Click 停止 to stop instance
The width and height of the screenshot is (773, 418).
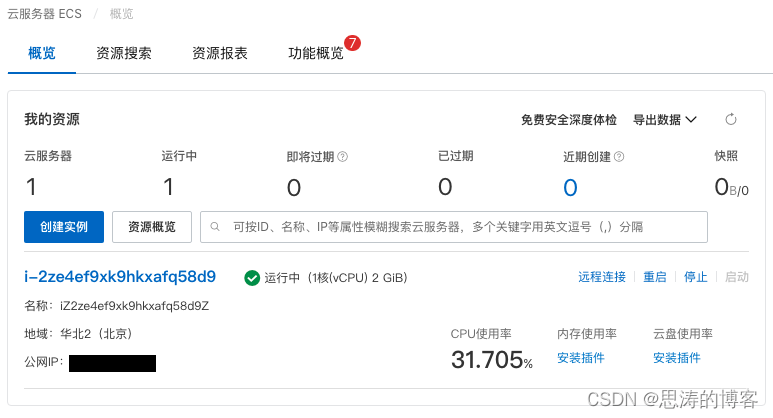(696, 277)
